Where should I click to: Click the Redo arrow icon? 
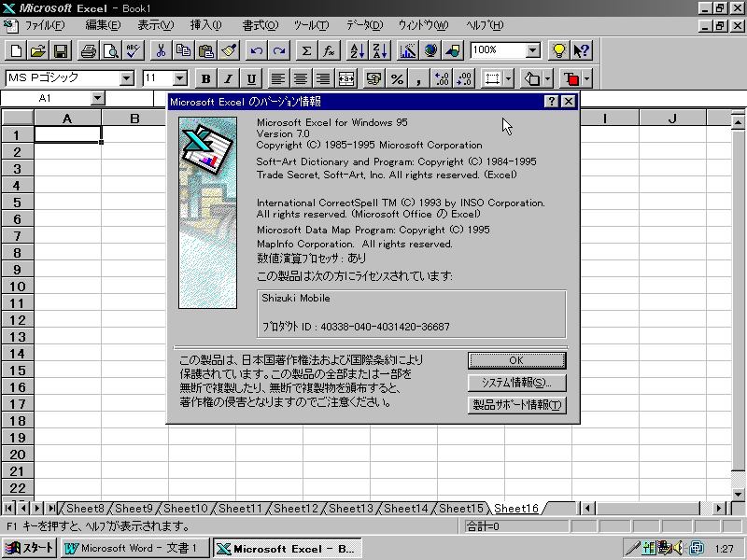(x=279, y=50)
